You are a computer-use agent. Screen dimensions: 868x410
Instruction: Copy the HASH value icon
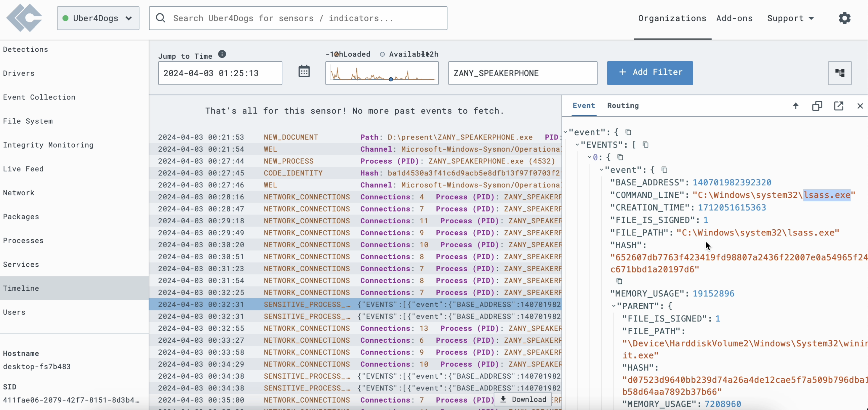tap(619, 281)
